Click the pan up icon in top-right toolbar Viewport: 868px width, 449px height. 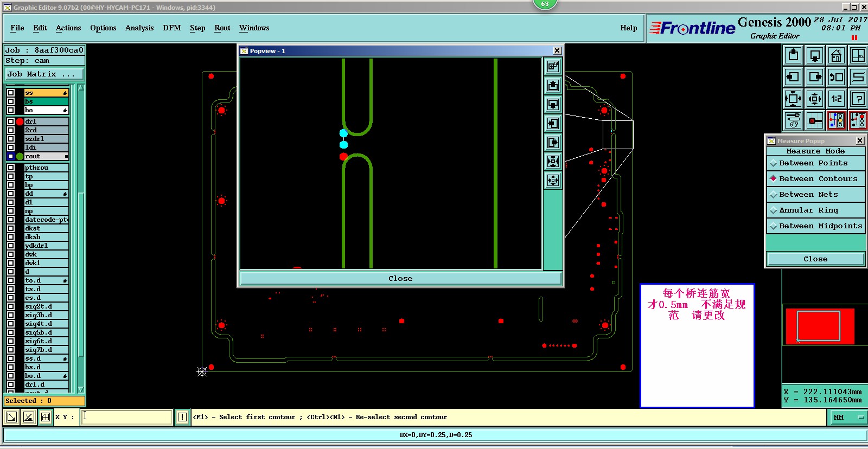[x=793, y=55]
